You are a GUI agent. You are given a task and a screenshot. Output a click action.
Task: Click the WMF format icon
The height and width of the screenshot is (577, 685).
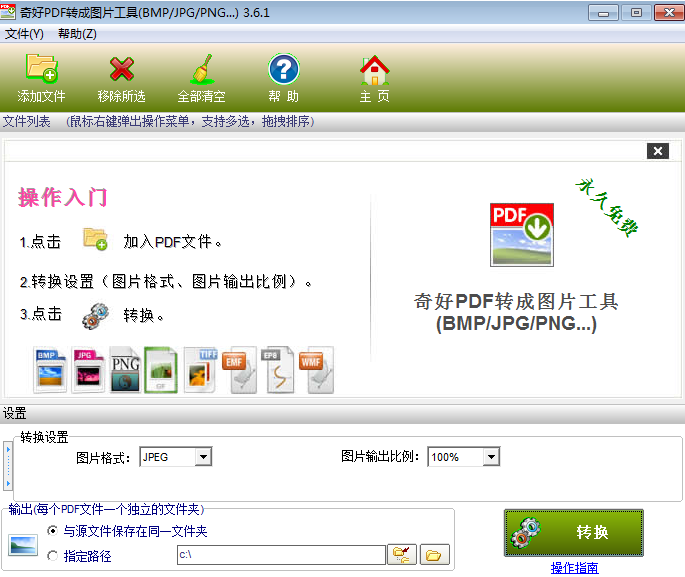[x=317, y=371]
